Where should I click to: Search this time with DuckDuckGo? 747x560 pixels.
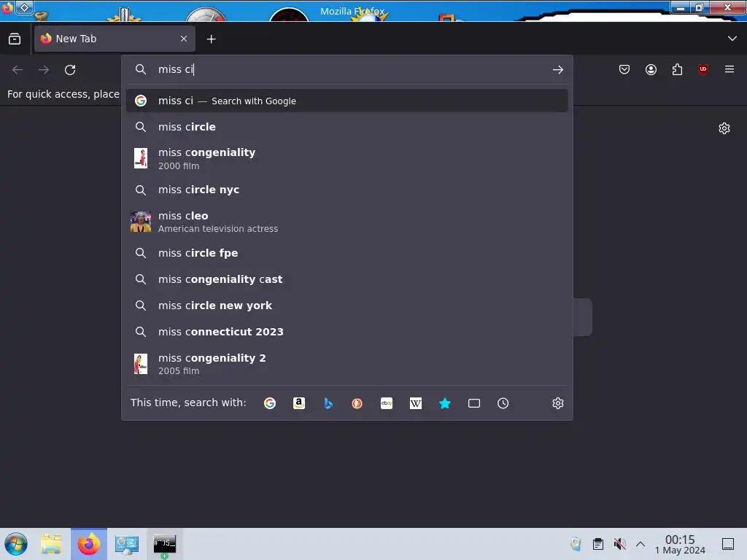point(357,403)
